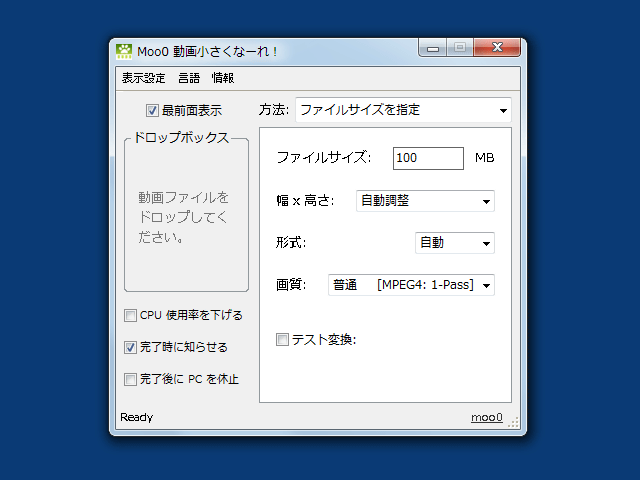The height and width of the screenshot is (480, 640).
Task: Minimize the Moo0 window
Action: pos(433,48)
